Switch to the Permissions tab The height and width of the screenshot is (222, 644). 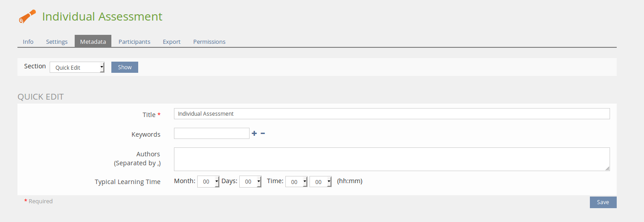209,42
